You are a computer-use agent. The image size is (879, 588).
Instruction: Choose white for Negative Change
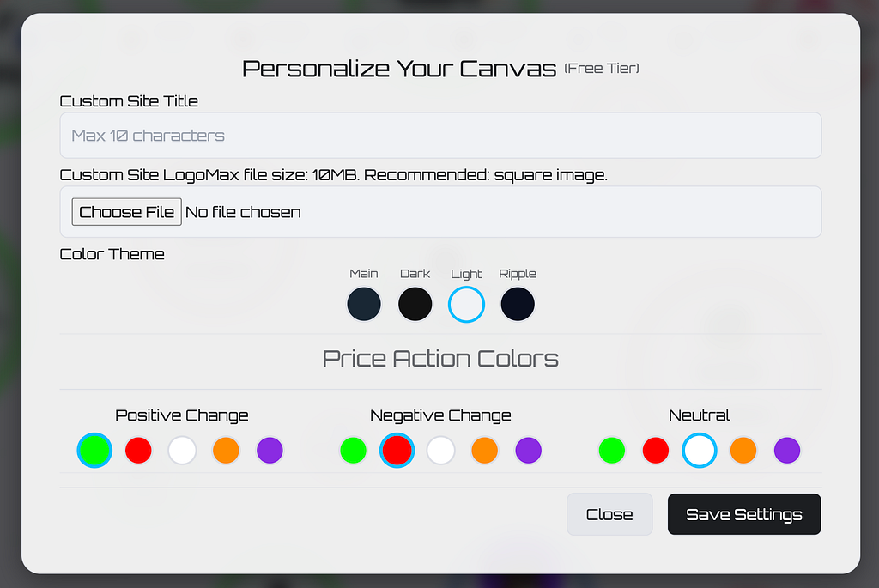[440, 450]
